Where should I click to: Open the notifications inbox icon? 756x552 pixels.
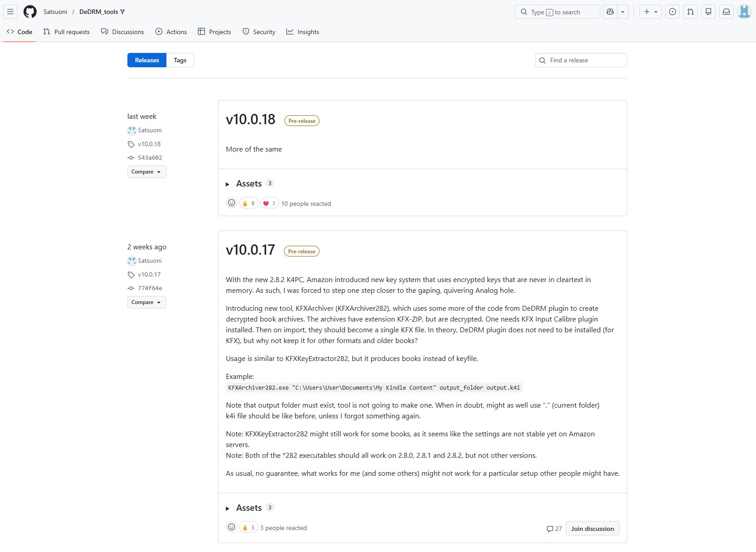(726, 12)
